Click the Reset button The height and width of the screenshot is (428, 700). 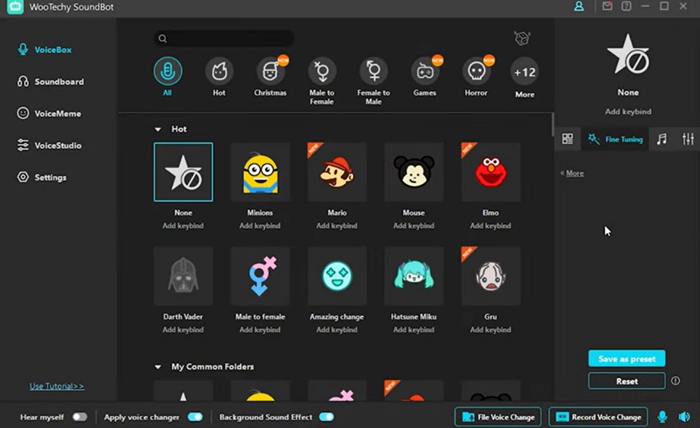(627, 381)
